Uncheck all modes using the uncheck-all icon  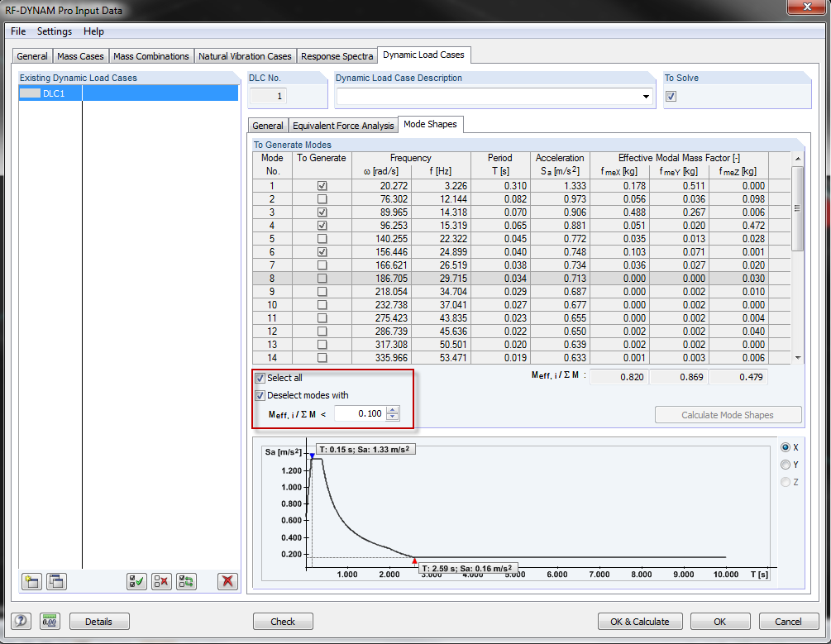(161, 581)
